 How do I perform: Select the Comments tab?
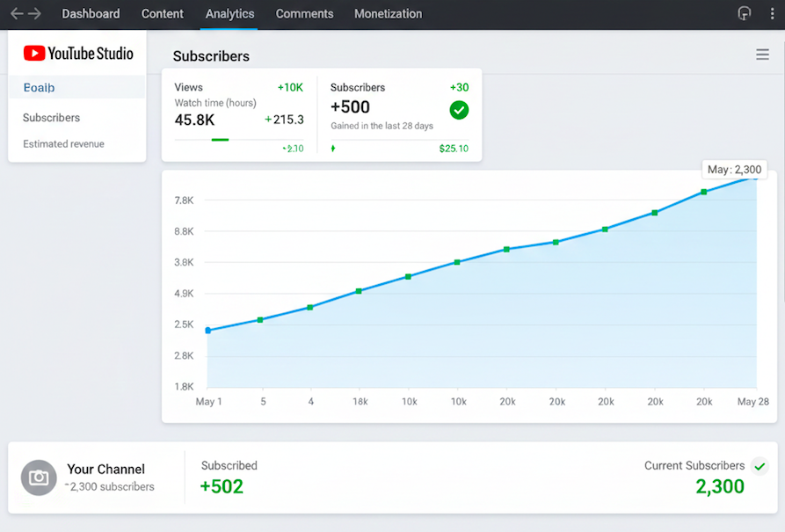[x=304, y=14]
